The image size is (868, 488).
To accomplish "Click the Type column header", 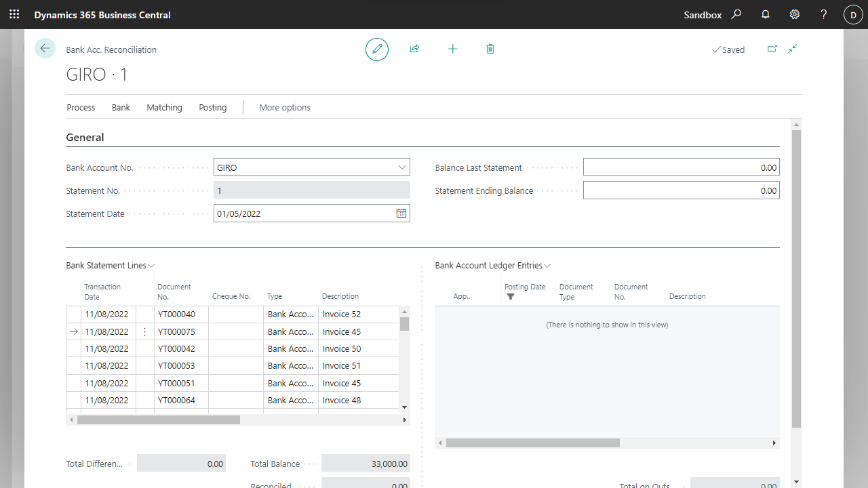I will (275, 296).
